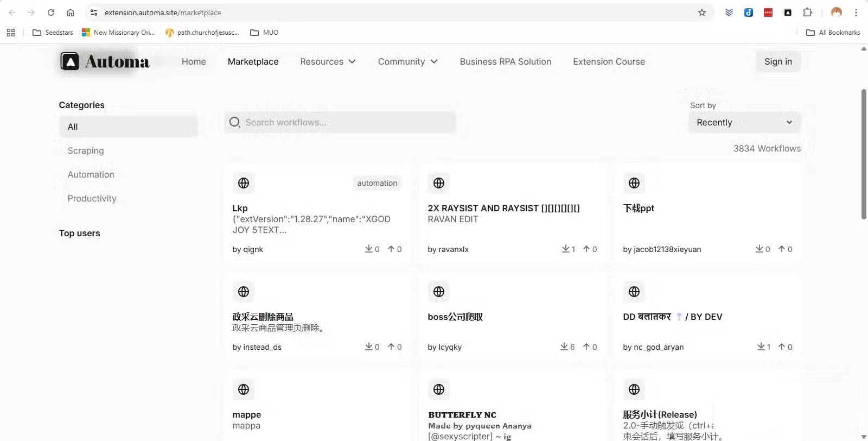Click the Sign in button
This screenshot has width=868, height=441.
(x=778, y=61)
